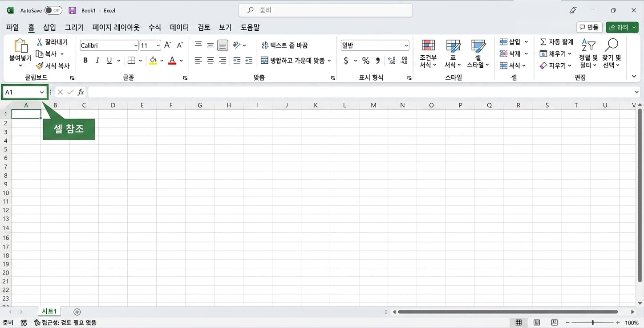The width and height of the screenshot is (644, 328).
Task: Click the Cut (잘라내기) scissors icon
Action: pos(39,42)
